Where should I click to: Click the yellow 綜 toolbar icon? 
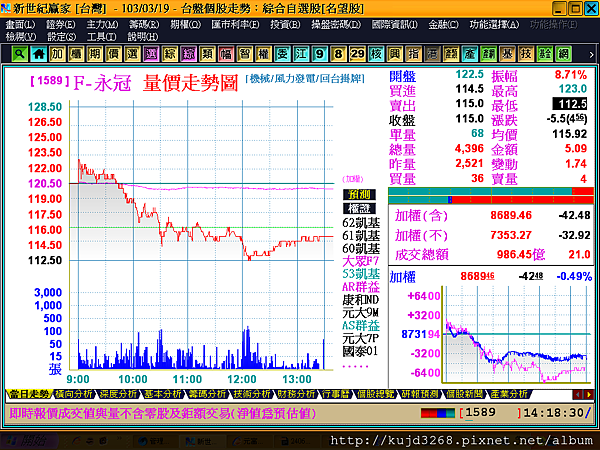(170, 54)
